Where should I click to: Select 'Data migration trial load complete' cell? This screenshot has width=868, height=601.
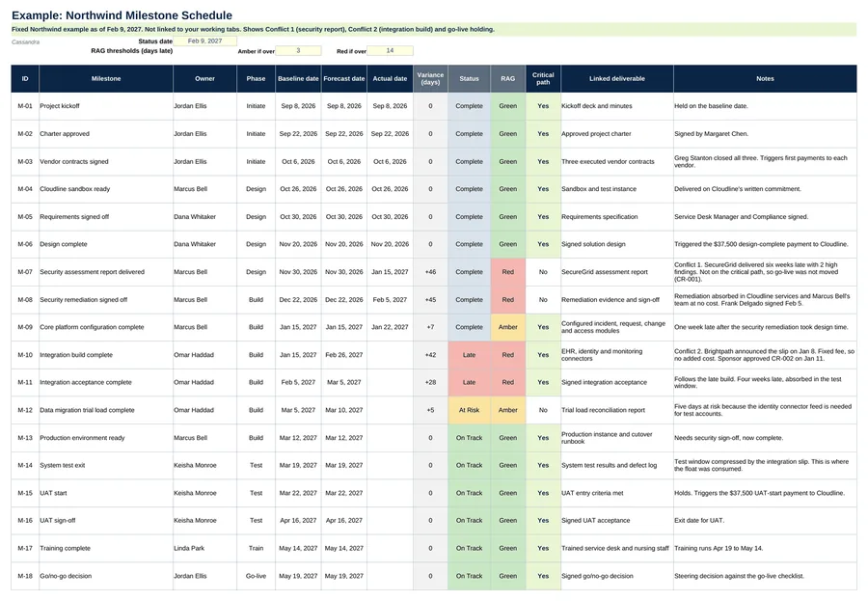coord(106,410)
